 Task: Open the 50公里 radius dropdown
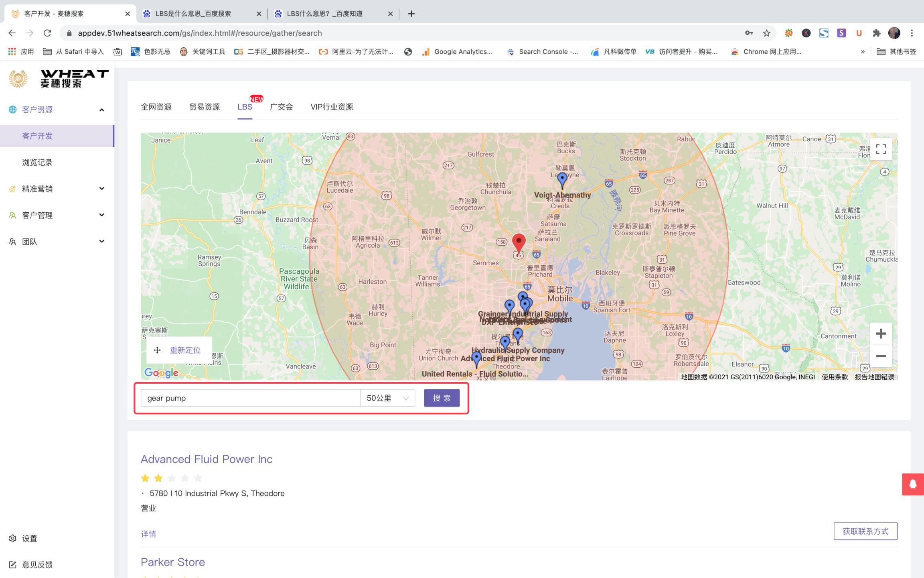pyautogui.click(x=387, y=398)
